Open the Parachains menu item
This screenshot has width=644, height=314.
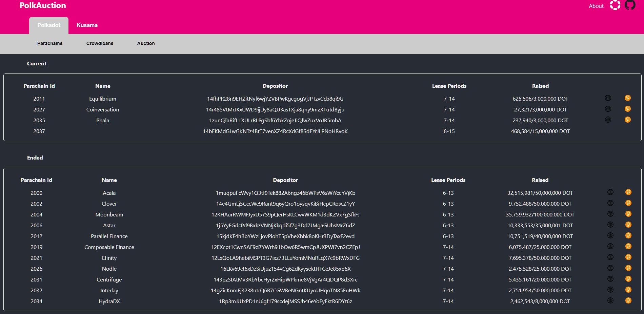[50, 43]
